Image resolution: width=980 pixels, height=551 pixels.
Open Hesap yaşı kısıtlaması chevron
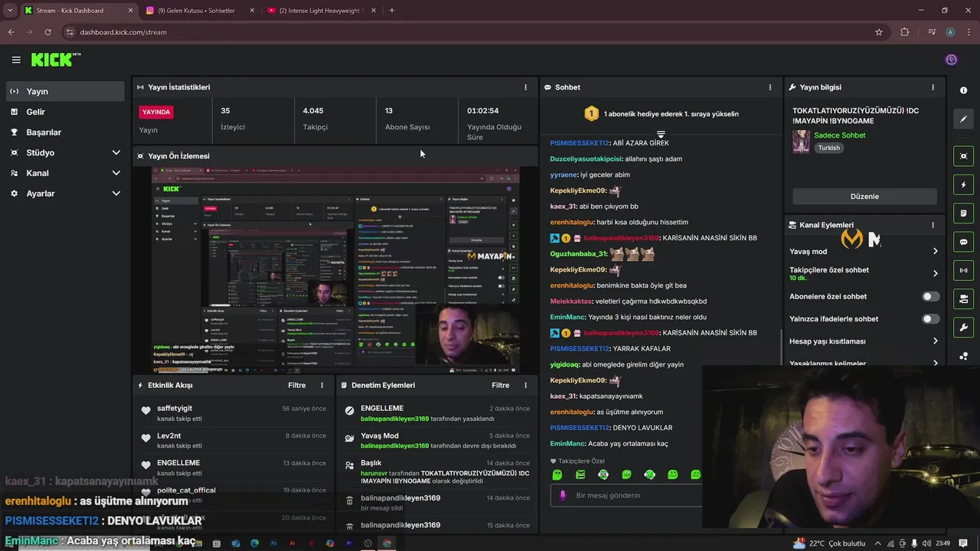935,341
